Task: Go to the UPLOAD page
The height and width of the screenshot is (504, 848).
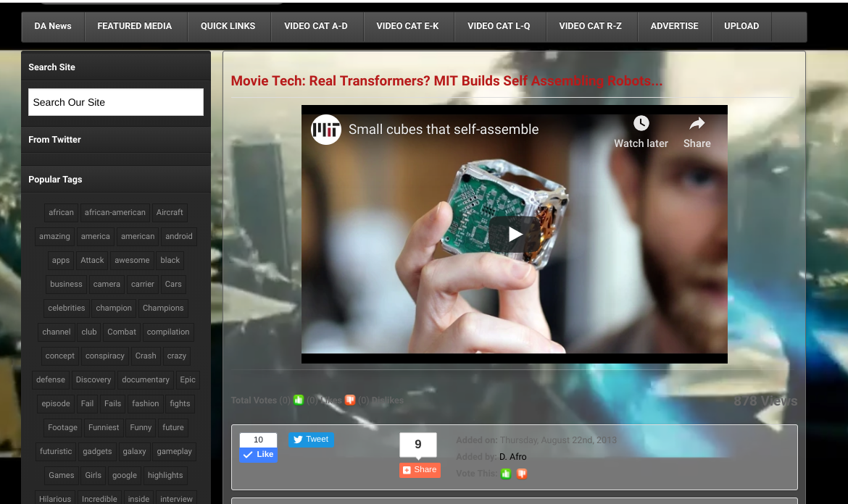Action: point(741,26)
